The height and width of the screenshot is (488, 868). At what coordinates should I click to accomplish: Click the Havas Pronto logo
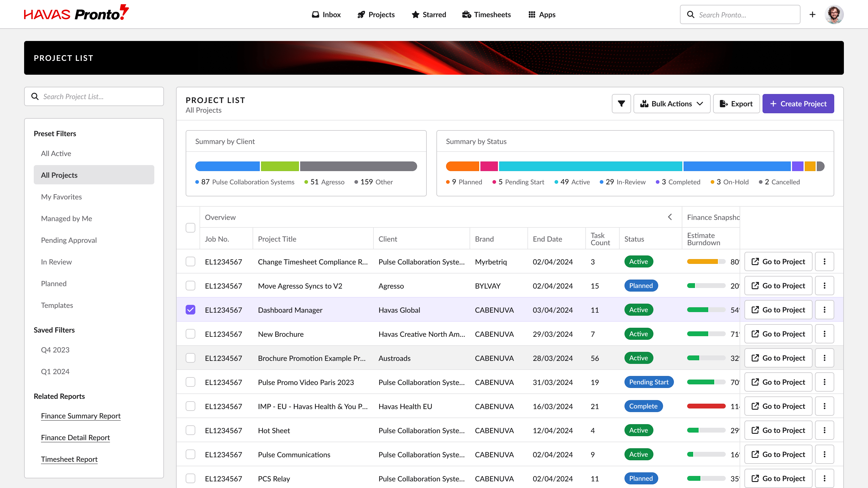point(76,14)
